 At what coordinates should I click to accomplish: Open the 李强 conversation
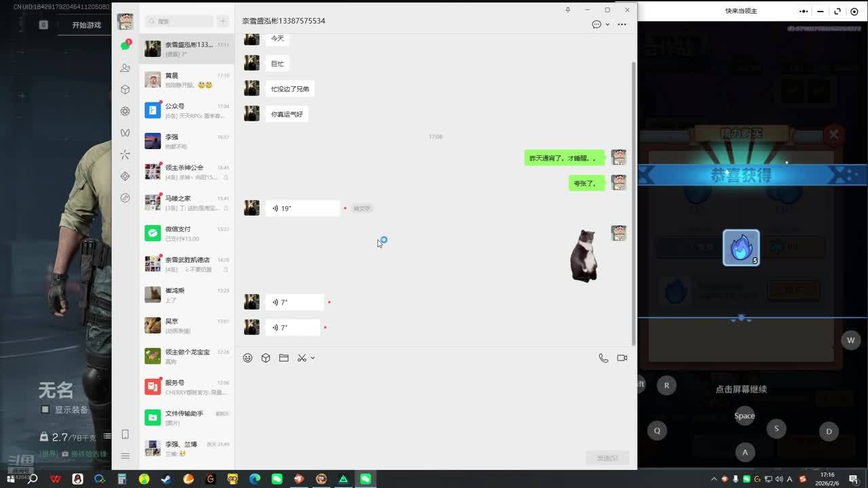click(x=186, y=141)
